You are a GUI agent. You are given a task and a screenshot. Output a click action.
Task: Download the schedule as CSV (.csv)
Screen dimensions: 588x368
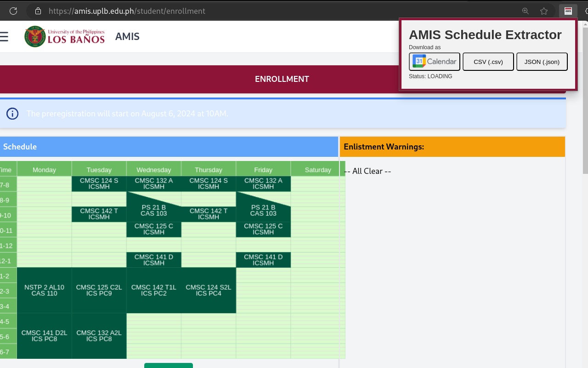[x=488, y=61]
